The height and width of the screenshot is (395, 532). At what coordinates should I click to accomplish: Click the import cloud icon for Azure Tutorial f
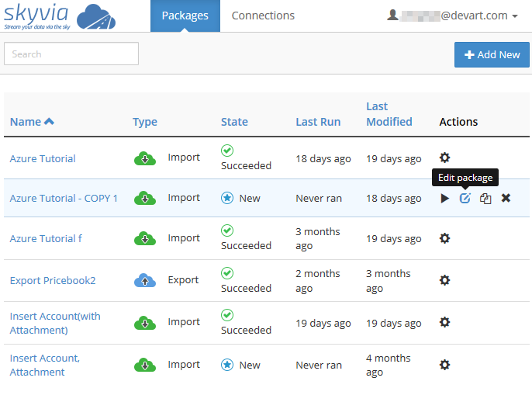click(145, 239)
